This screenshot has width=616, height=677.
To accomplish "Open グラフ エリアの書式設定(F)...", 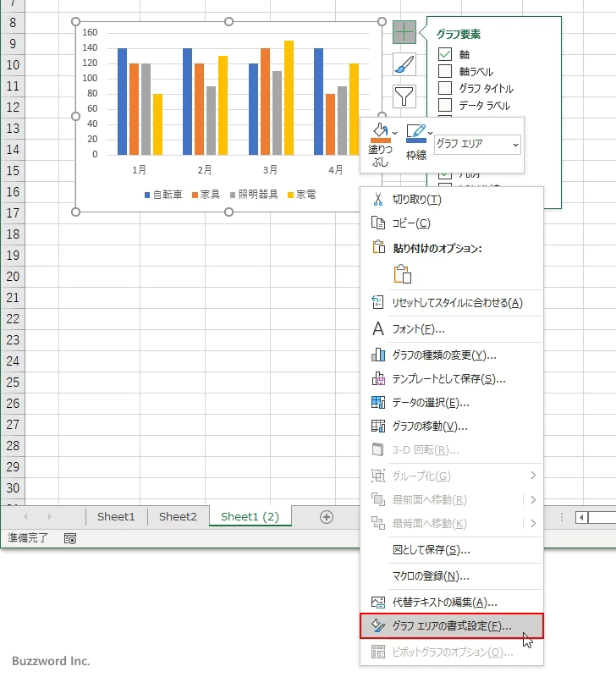I will point(452,625).
